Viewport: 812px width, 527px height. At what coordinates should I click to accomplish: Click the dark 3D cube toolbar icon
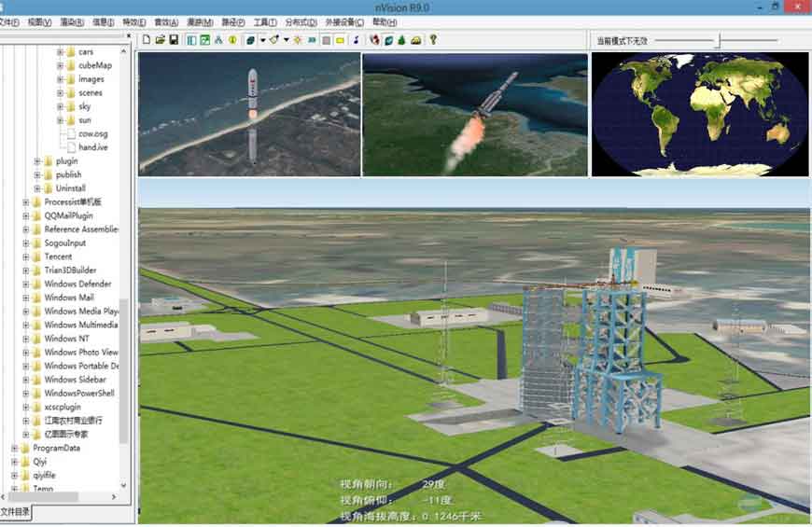coord(250,40)
